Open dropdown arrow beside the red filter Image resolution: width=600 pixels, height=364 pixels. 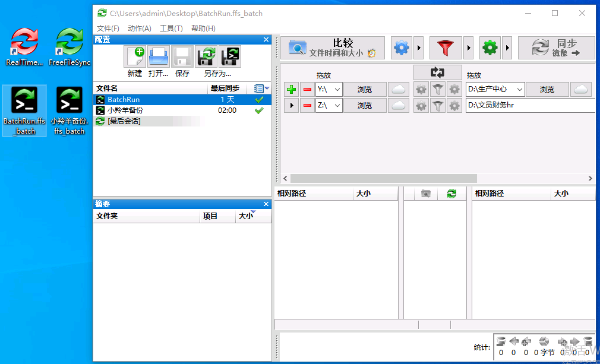pyautogui.click(x=469, y=48)
